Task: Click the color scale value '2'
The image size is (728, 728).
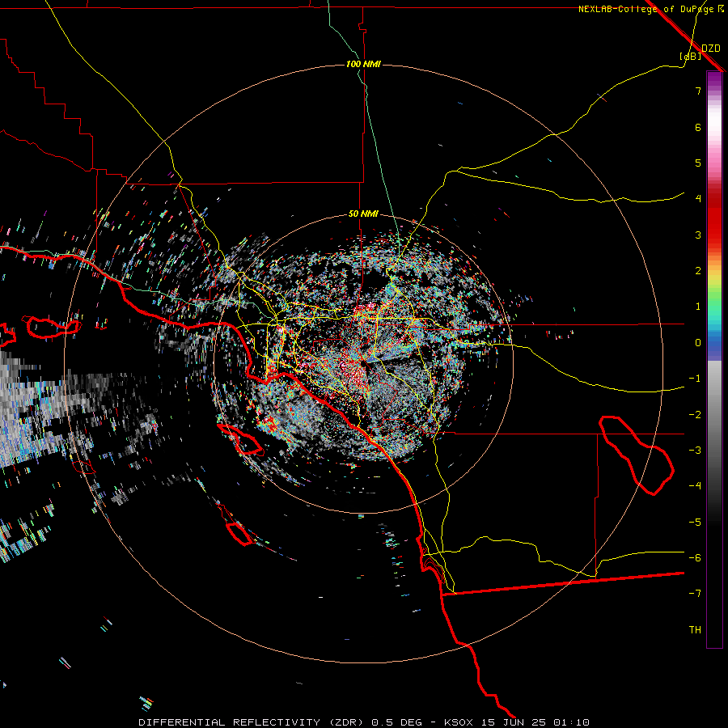Action: (698, 271)
